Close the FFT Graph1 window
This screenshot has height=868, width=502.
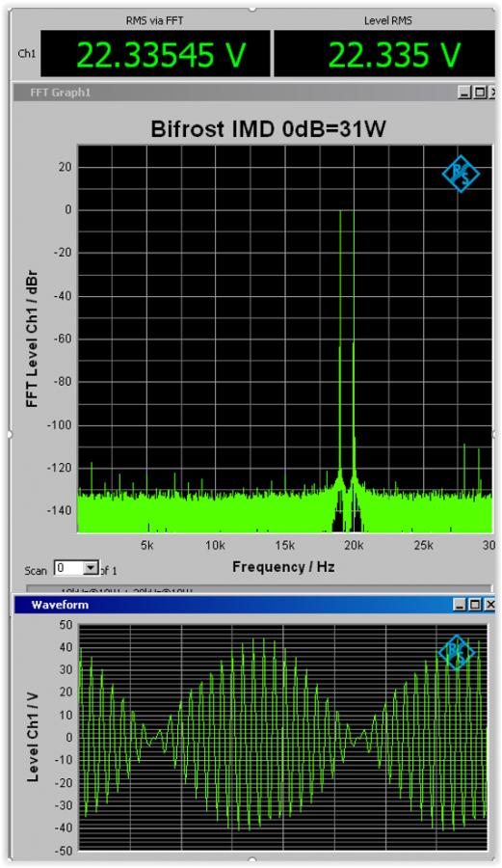tap(492, 93)
